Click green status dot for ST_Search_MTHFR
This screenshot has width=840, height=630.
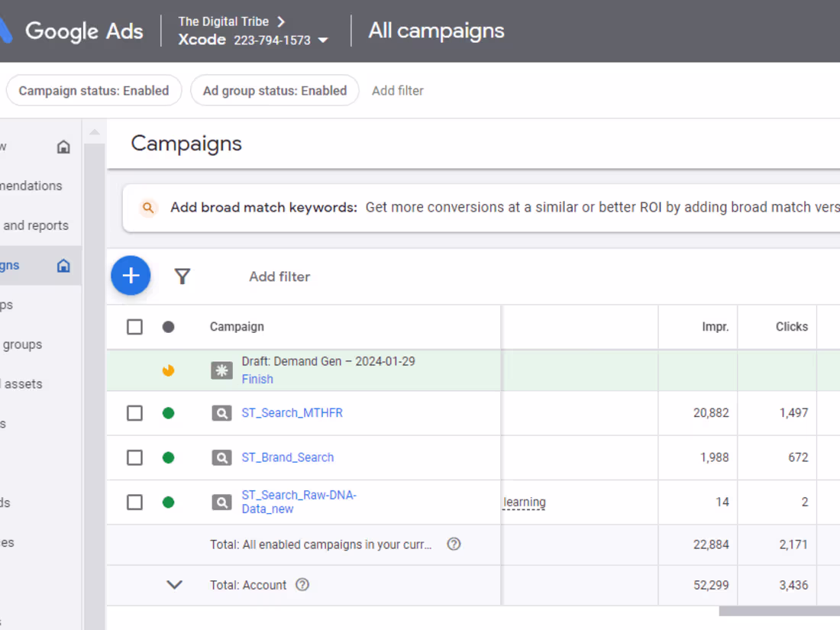point(168,413)
